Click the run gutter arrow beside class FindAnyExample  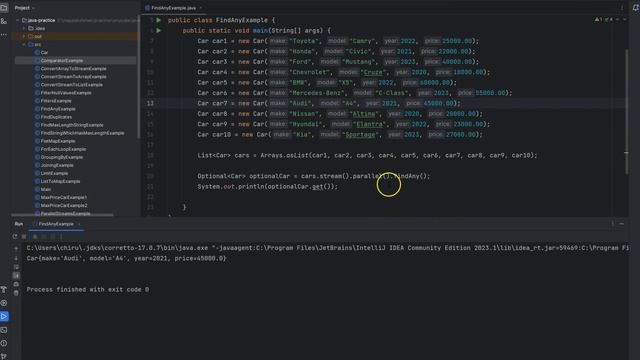(x=159, y=20)
